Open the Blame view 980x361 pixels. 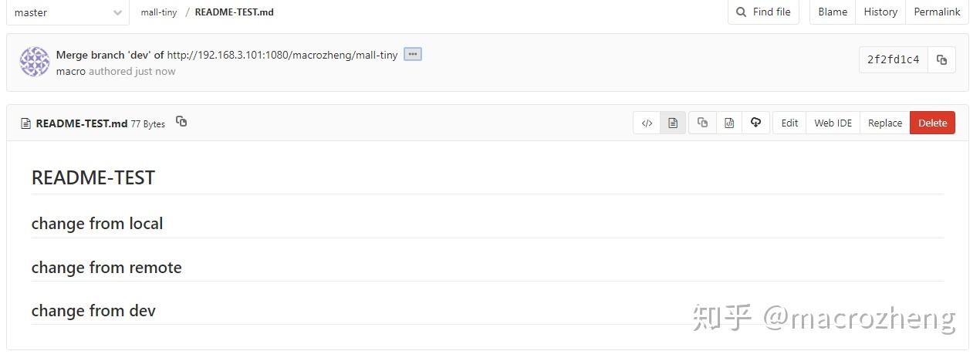pyautogui.click(x=833, y=12)
